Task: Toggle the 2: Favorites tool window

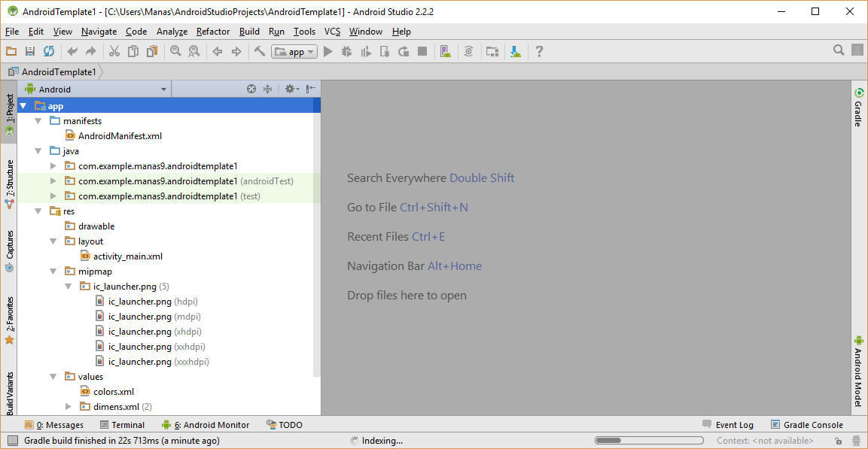Action: pos(10,320)
